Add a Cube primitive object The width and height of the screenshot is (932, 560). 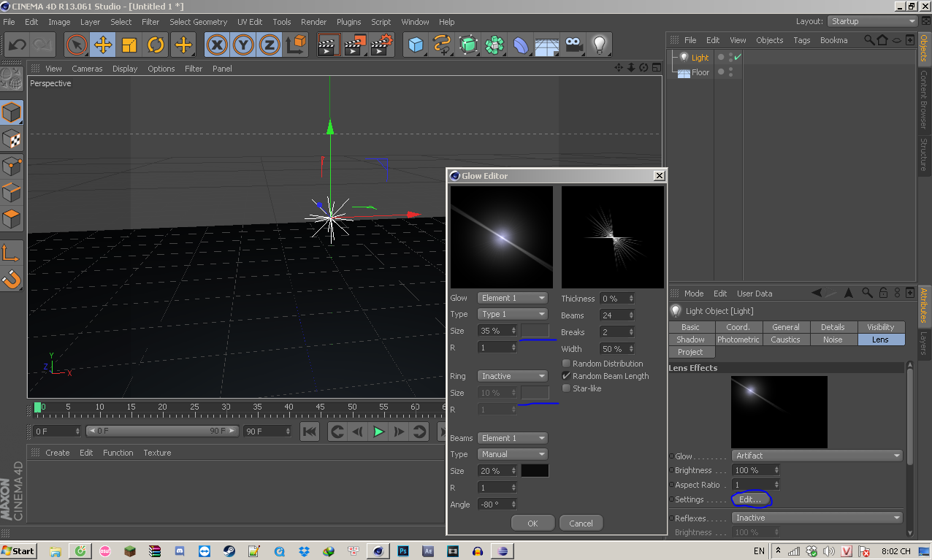[416, 45]
